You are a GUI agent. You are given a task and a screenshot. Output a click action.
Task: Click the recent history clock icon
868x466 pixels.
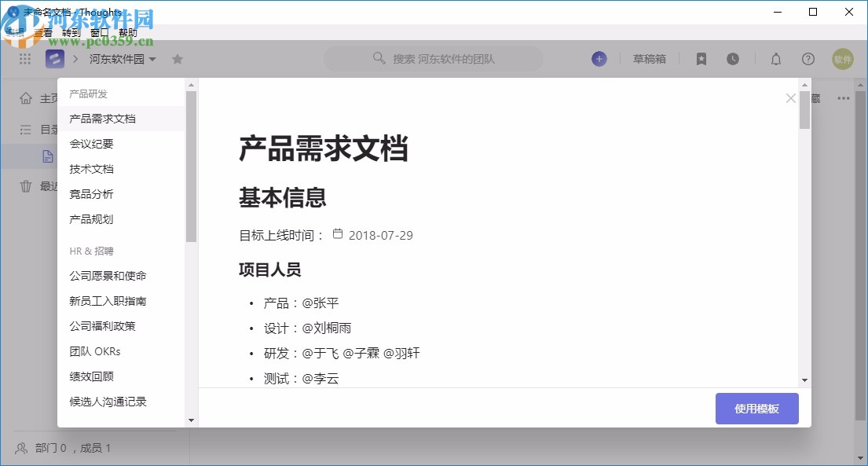[x=732, y=59]
